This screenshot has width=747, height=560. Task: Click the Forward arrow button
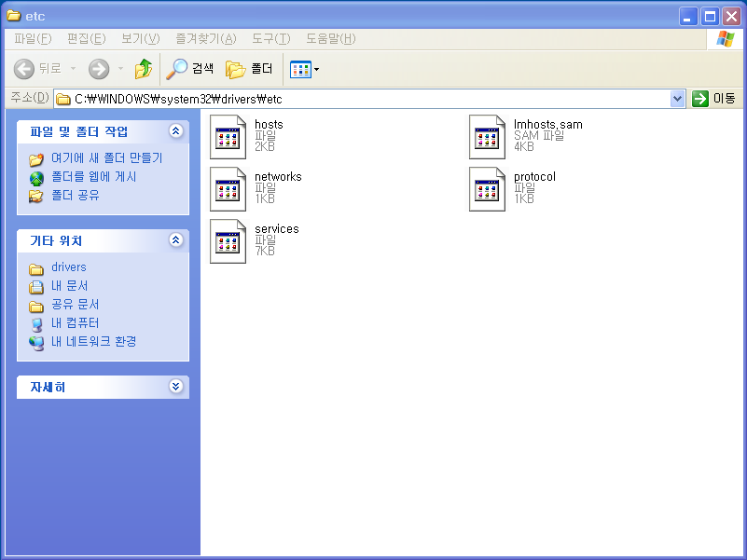99,69
